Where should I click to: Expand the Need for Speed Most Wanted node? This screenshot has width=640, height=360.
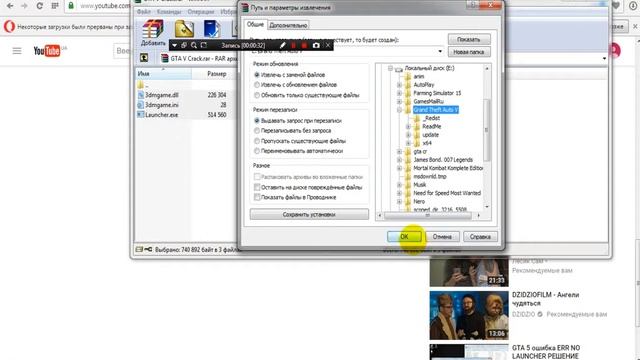click(399, 193)
